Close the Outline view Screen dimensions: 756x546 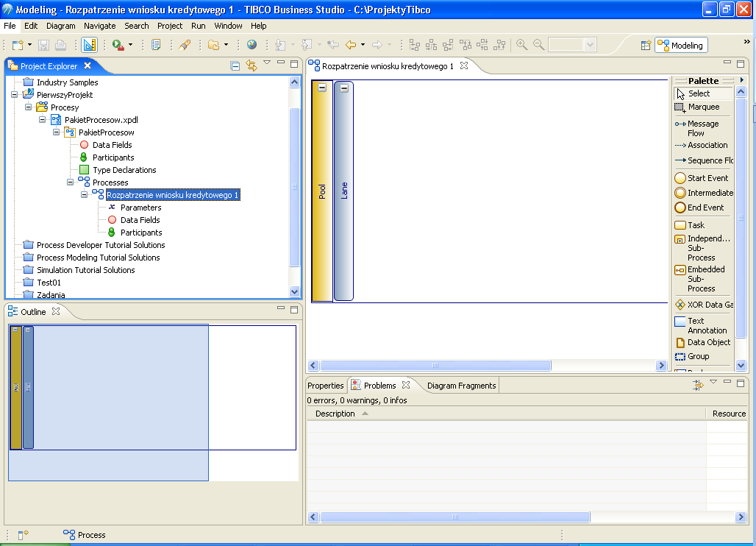point(56,311)
